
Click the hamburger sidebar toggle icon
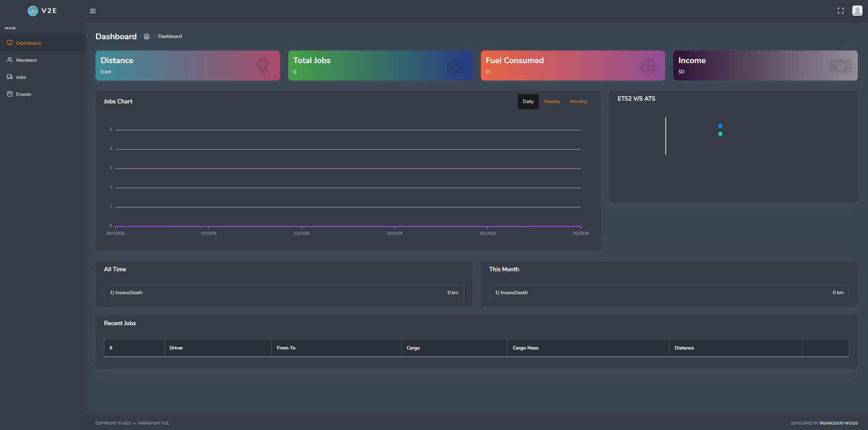tap(92, 11)
